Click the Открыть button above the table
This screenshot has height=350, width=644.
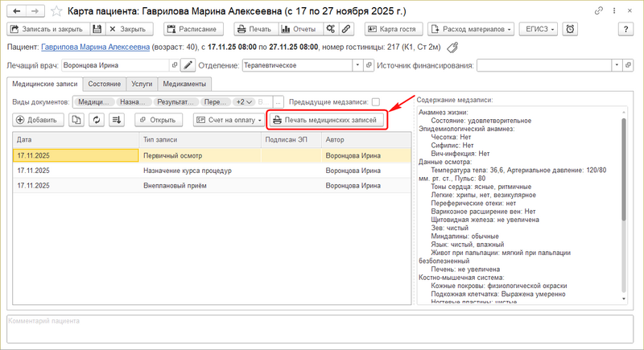tap(158, 120)
